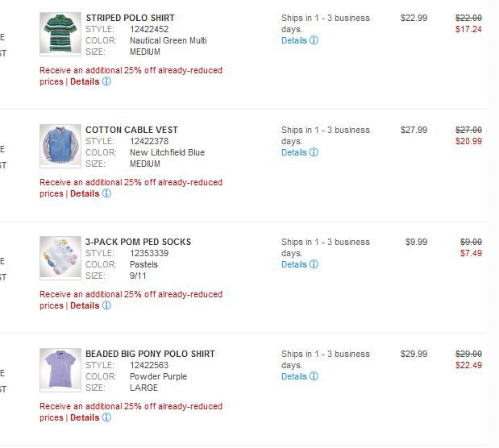Click info icon beside Pom Ped Socks discount Details
The width and height of the screenshot is (499, 448).
(106, 305)
